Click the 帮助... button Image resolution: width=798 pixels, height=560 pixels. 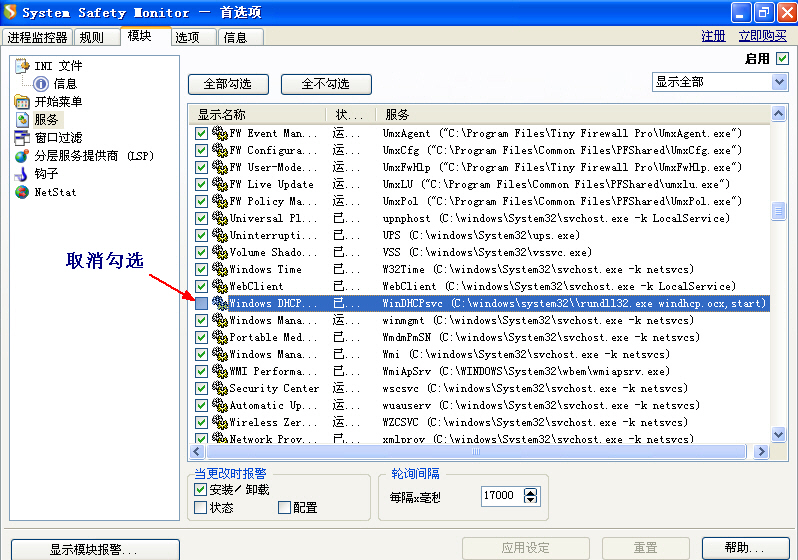tap(745, 548)
